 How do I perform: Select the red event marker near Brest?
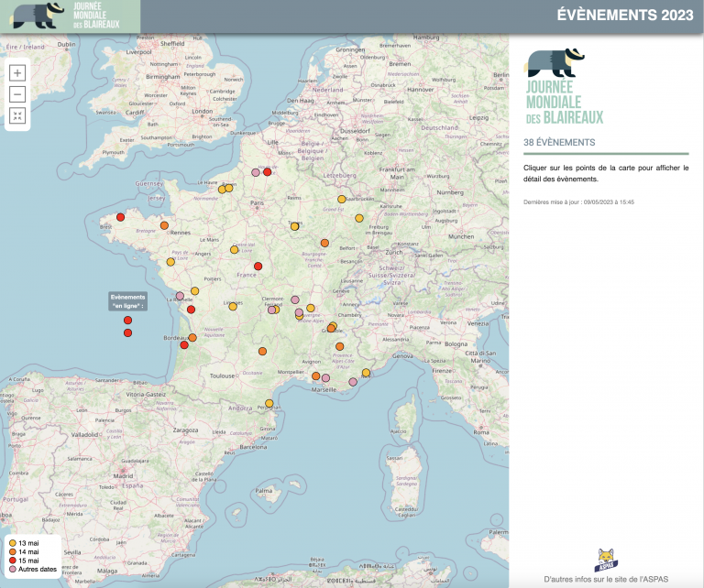(x=120, y=217)
